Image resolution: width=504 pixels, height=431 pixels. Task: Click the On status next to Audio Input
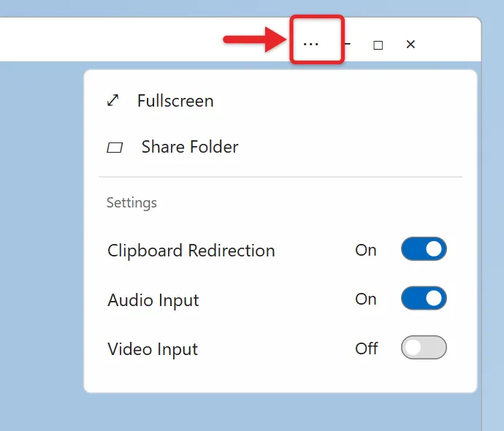[x=366, y=300]
